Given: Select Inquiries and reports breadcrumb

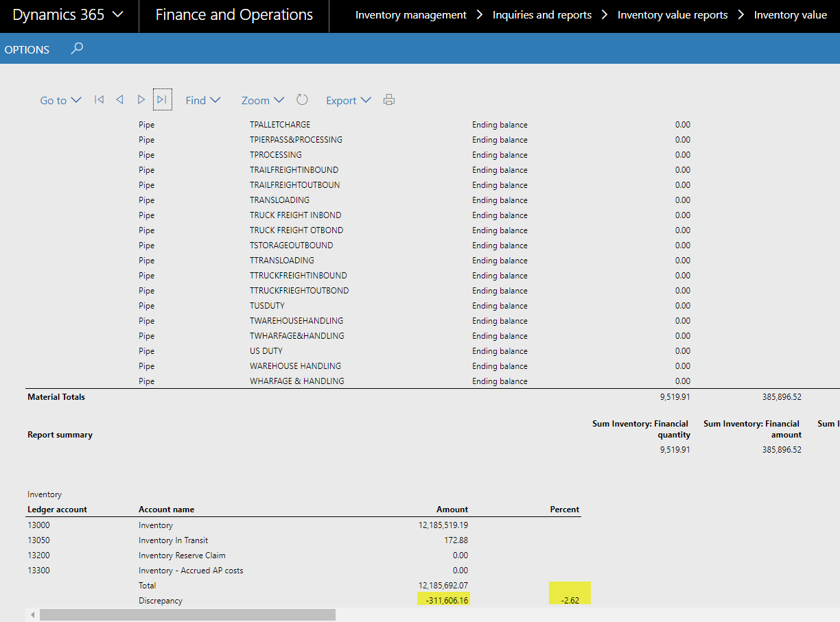Looking at the screenshot, I should 541,15.
